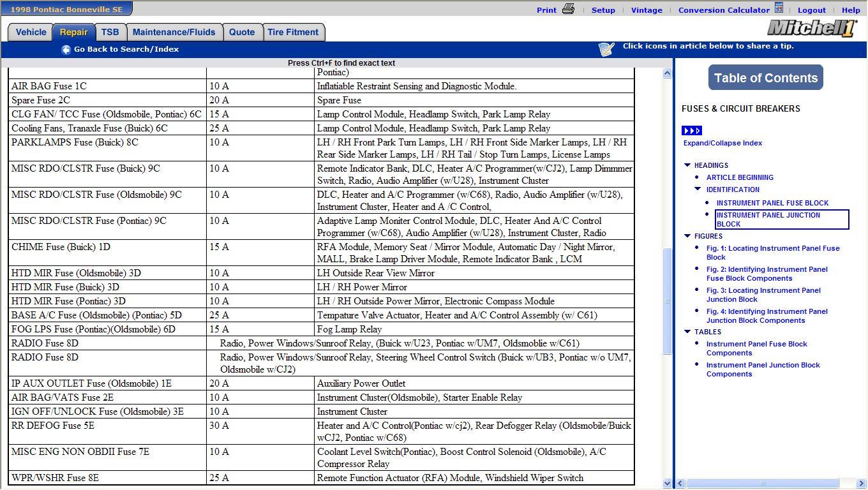Collapse the HEADINGS section
The image size is (868, 490).
click(687, 165)
